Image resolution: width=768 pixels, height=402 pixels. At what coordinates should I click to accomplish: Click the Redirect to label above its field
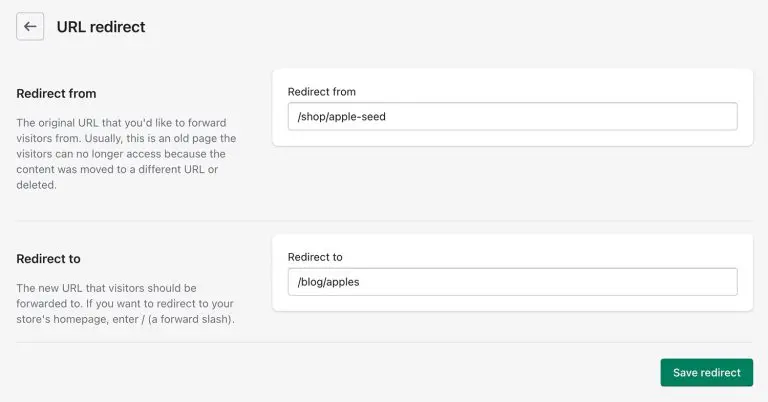(315, 258)
